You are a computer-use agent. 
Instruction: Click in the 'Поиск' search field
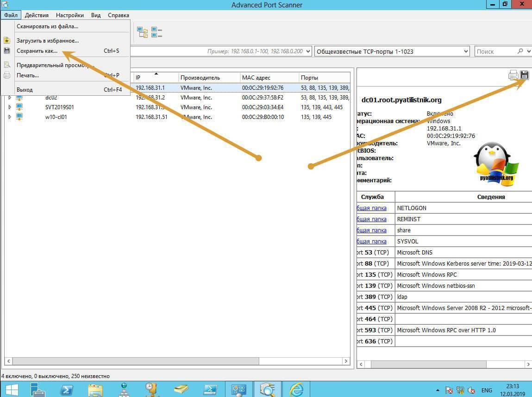click(494, 51)
